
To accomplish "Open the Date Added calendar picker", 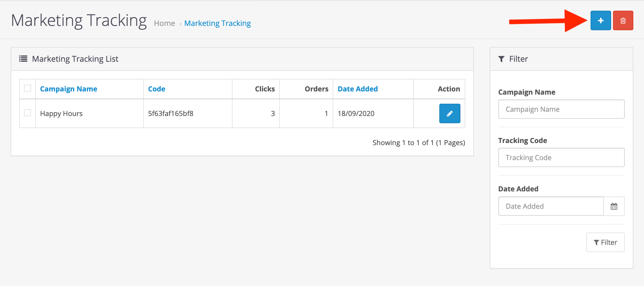I will click(614, 206).
